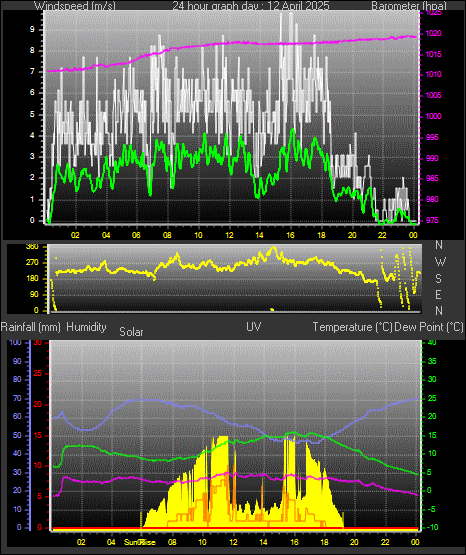Click the "Dew Point (°C)" label
This screenshot has height=555, width=466.
[x=428, y=327]
